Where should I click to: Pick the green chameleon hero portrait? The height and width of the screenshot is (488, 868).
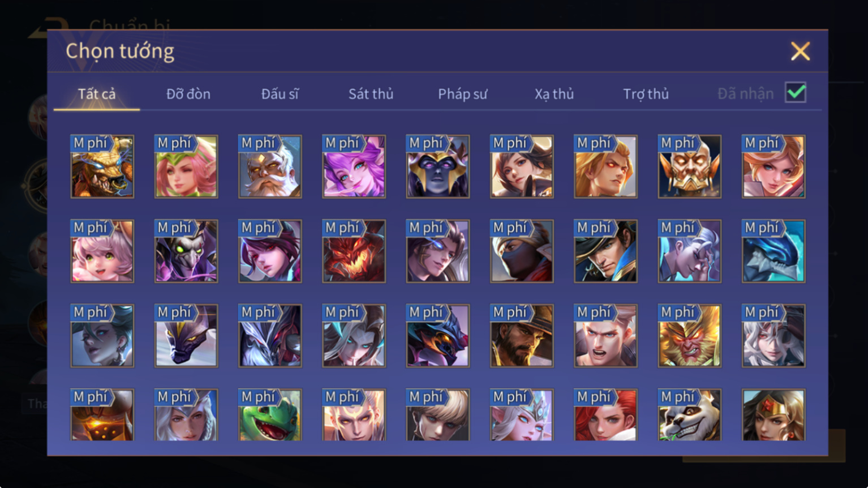pos(270,415)
